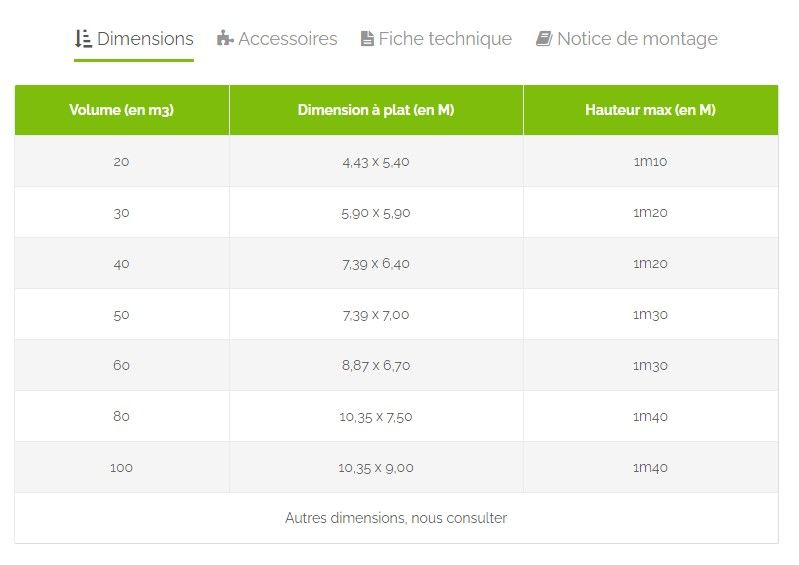Open the Fiche technique tab
Image resolution: width=799 pixels, height=565 pixels.
tap(444, 39)
